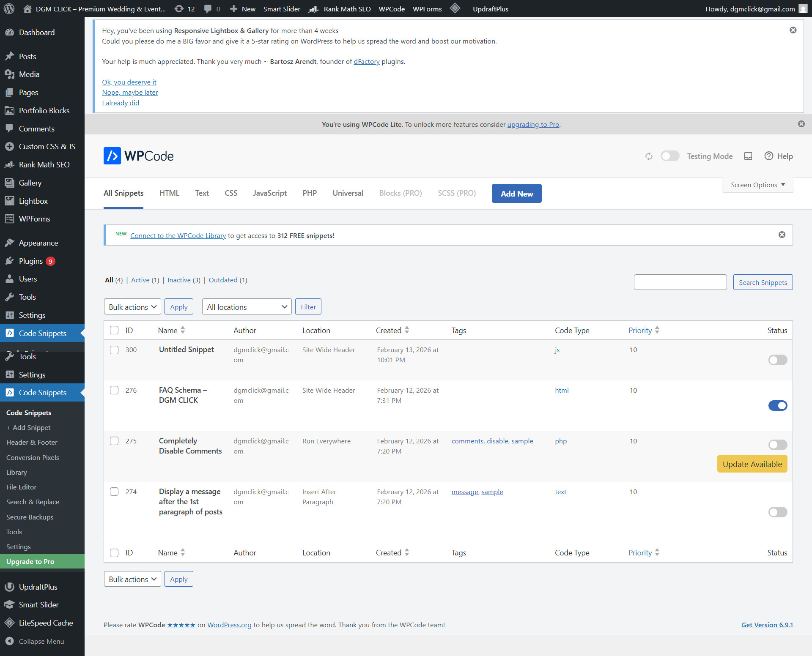Viewport: 812px width, 656px height.
Task: Switch to the JavaScript snippets tab
Action: 270,193
